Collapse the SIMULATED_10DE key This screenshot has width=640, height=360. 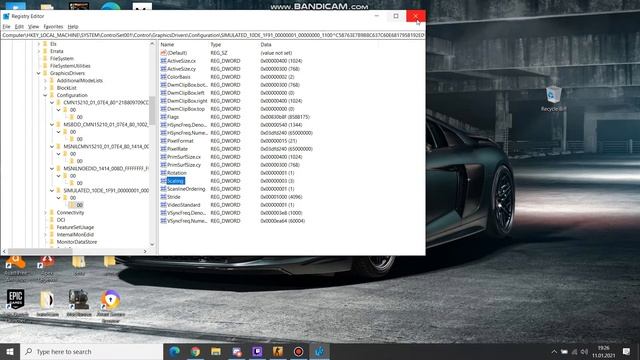coord(52,191)
